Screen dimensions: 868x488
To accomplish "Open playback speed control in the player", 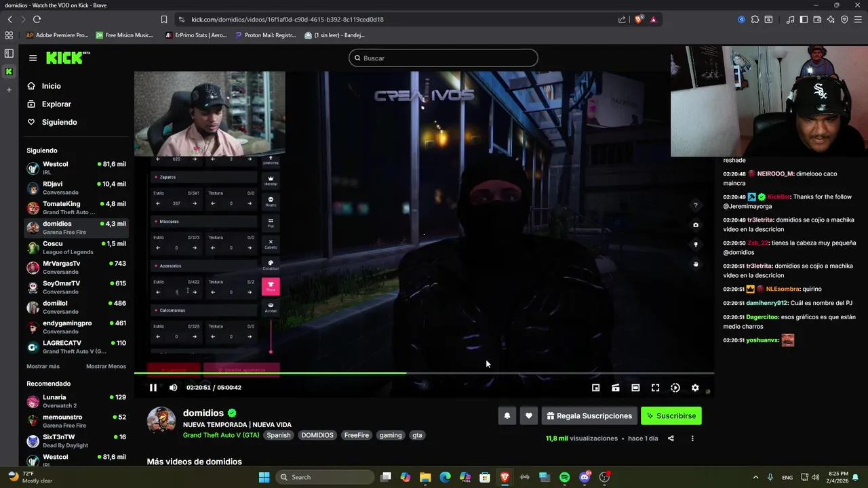I will click(x=675, y=388).
